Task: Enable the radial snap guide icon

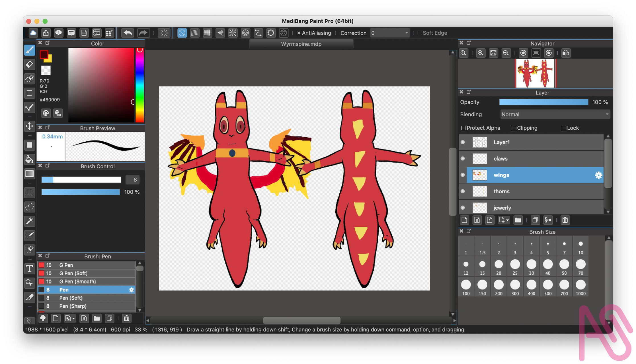Action: point(233,33)
